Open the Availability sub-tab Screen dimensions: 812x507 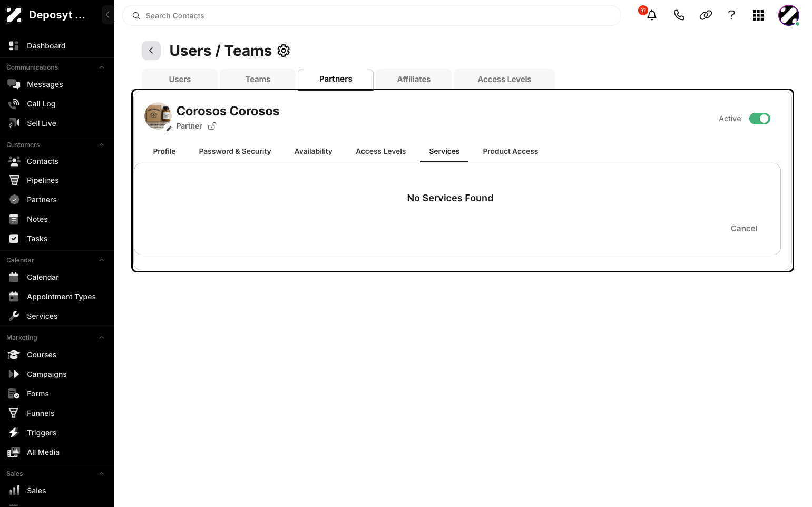coord(314,151)
